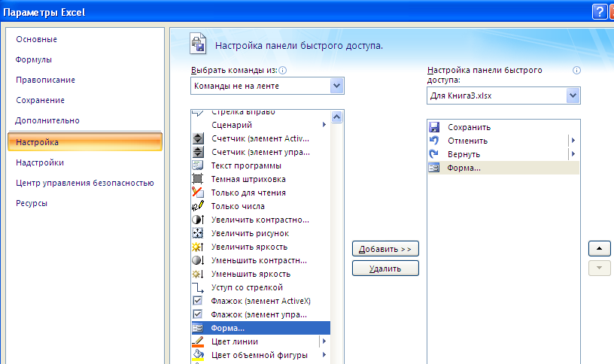
Task: Open the Основные category
Action: pos(36,39)
